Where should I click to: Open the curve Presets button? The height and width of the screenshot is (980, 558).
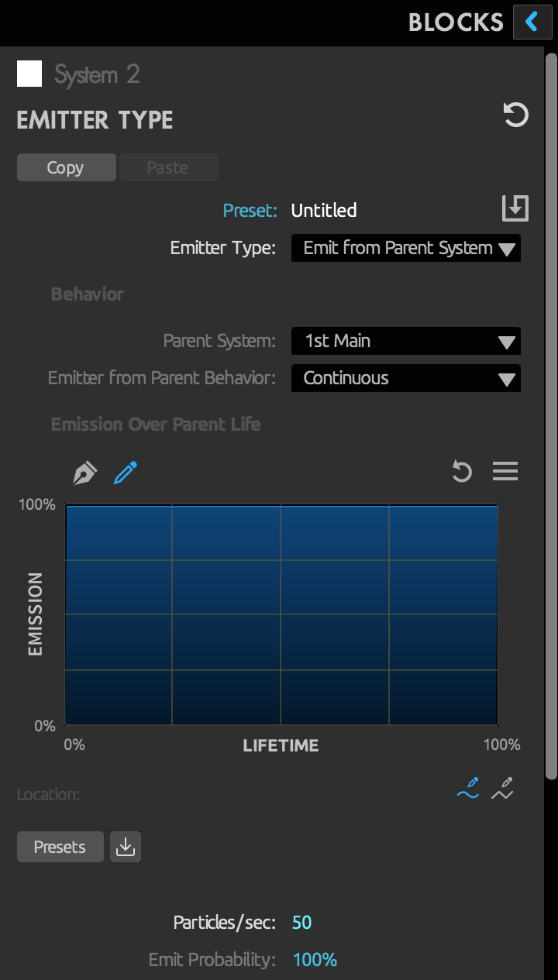point(60,848)
